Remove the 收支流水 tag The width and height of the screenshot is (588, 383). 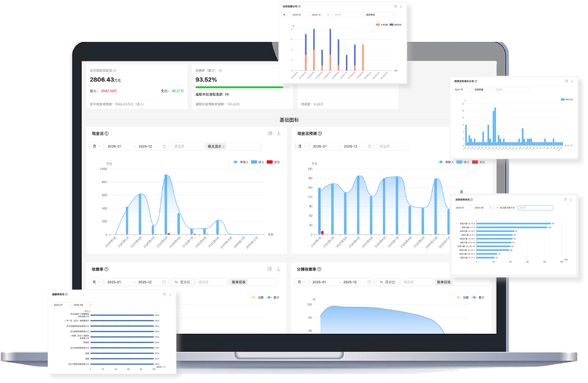223,147
